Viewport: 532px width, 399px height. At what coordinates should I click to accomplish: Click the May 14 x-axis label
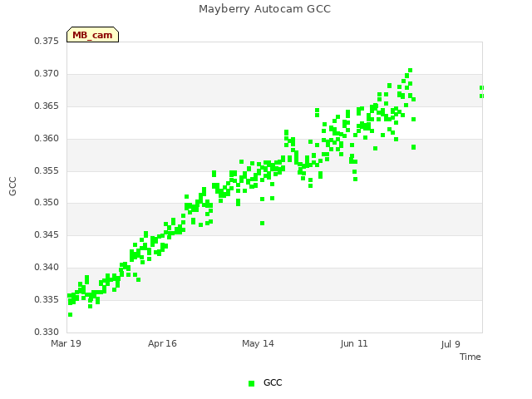click(x=258, y=343)
